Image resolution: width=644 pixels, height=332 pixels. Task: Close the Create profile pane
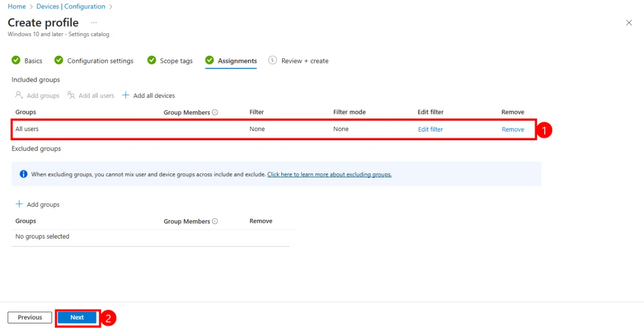629,23
